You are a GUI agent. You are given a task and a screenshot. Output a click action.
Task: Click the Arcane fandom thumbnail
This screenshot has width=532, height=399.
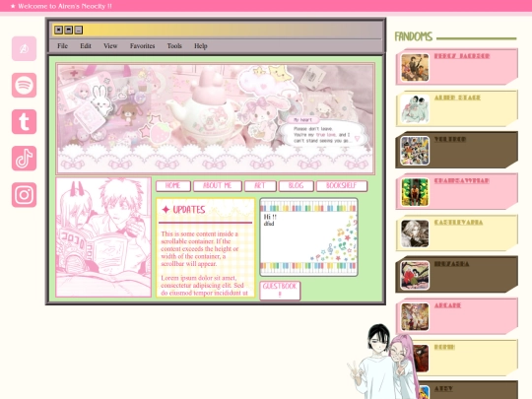(415, 317)
